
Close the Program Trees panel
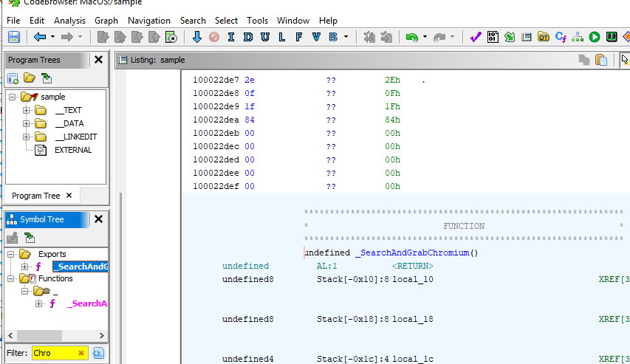(99, 60)
